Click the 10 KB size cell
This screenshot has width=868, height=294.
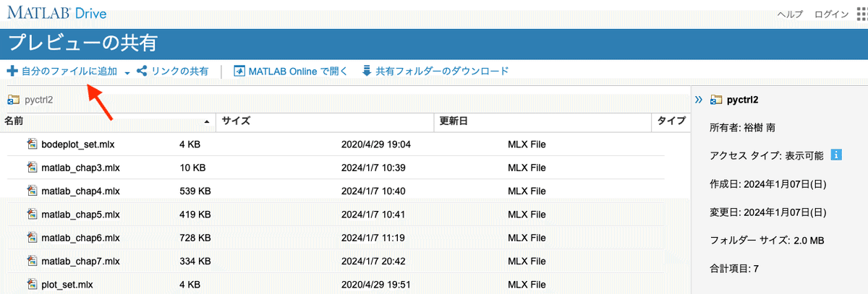192,168
